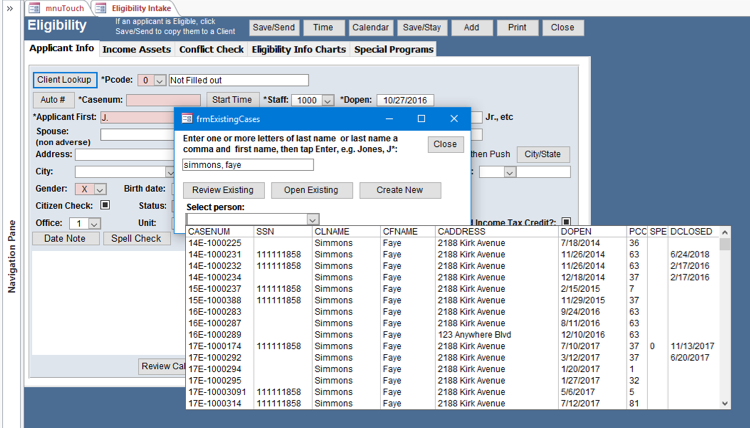Open the Select person combo box
The width and height of the screenshot is (750, 428).
312,220
